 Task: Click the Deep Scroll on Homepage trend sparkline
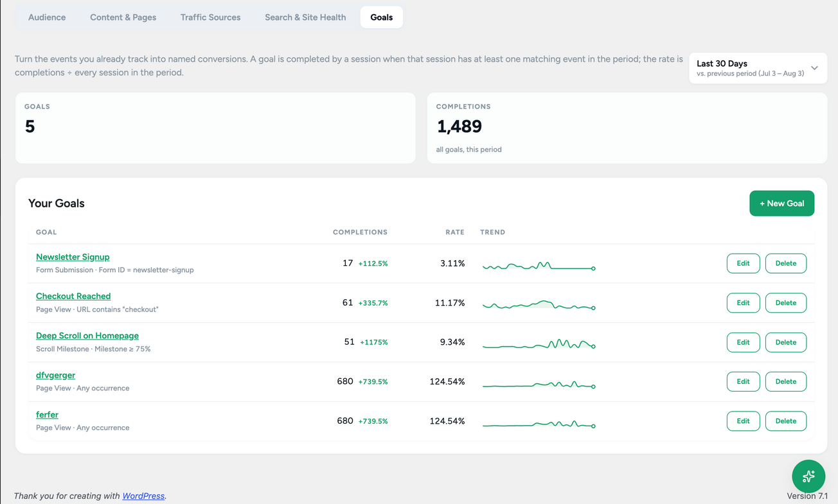click(539, 343)
